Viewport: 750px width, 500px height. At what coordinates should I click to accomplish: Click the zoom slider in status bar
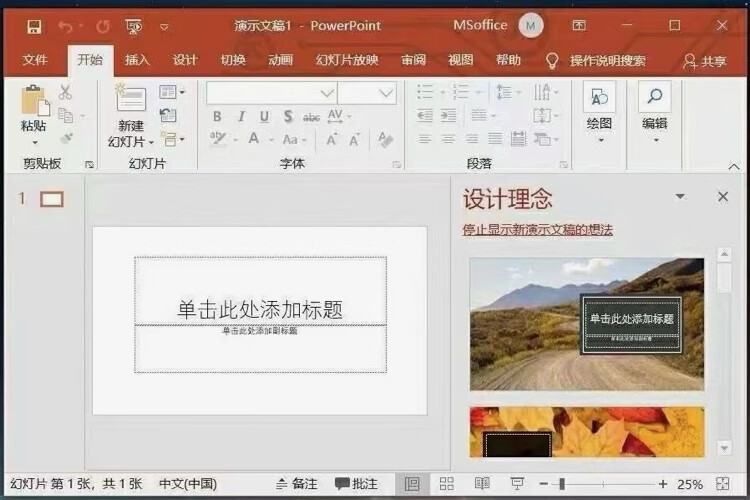(562, 484)
